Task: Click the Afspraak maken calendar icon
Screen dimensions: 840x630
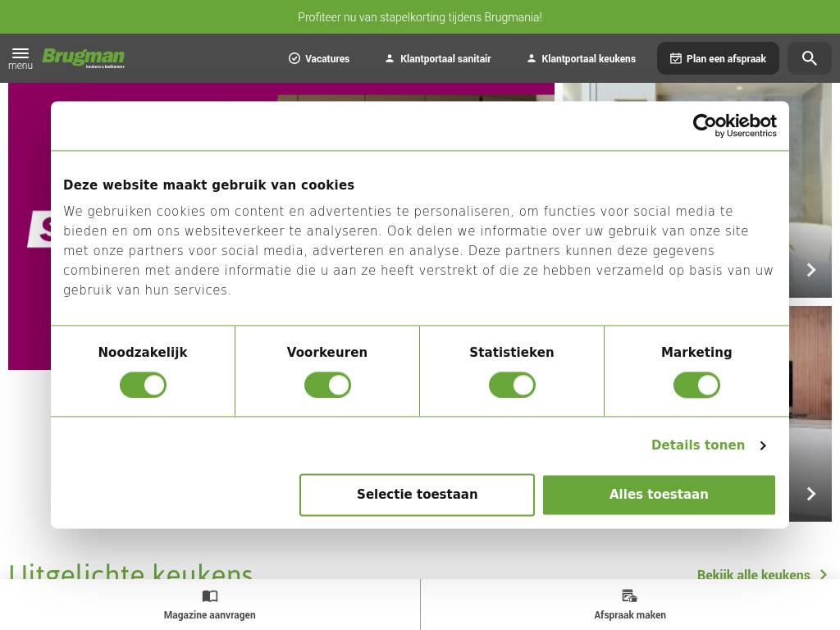Action: pos(630,596)
